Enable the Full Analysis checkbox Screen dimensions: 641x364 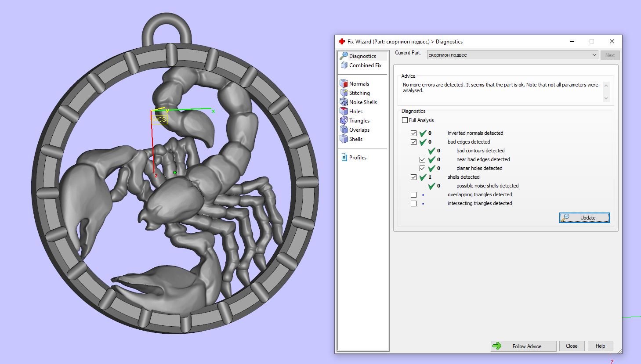tap(405, 120)
